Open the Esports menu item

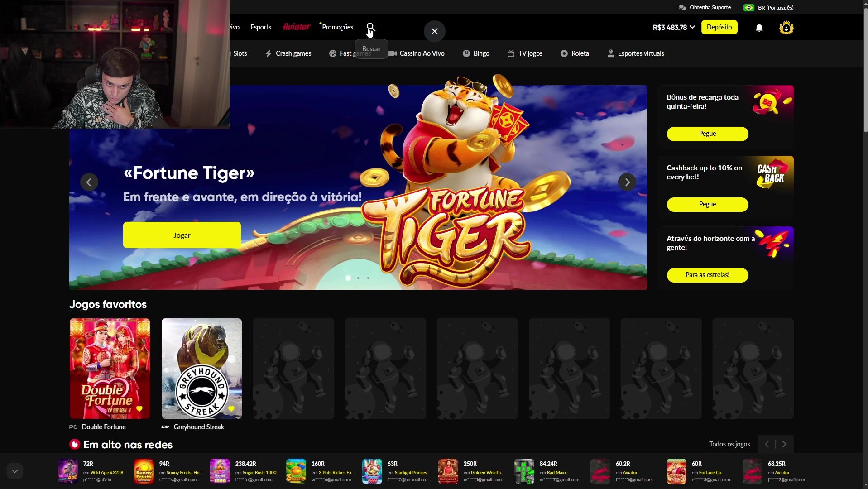click(261, 27)
